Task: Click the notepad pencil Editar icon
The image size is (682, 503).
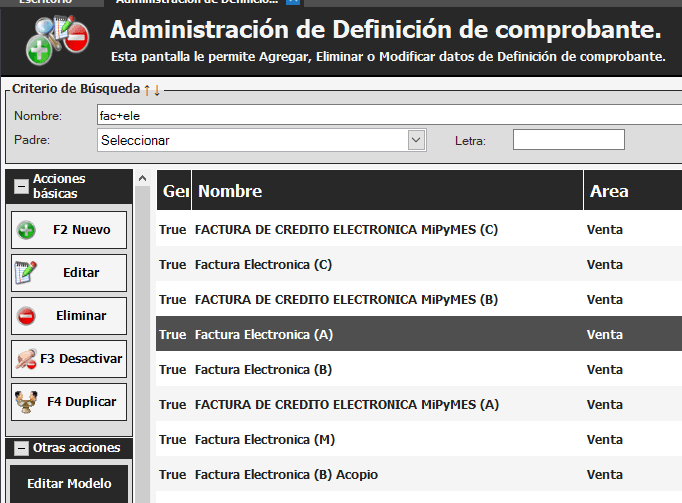Action: click(27, 272)
